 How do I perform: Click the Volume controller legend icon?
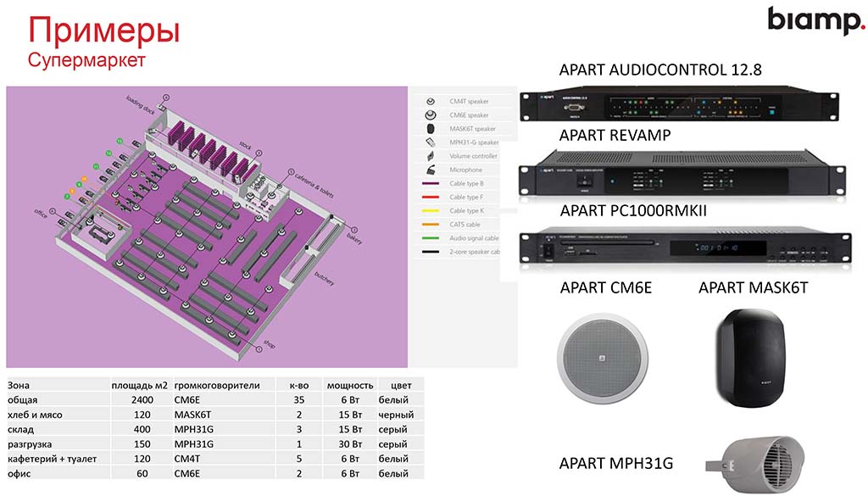pyautogui.click(x=431, y=156)
